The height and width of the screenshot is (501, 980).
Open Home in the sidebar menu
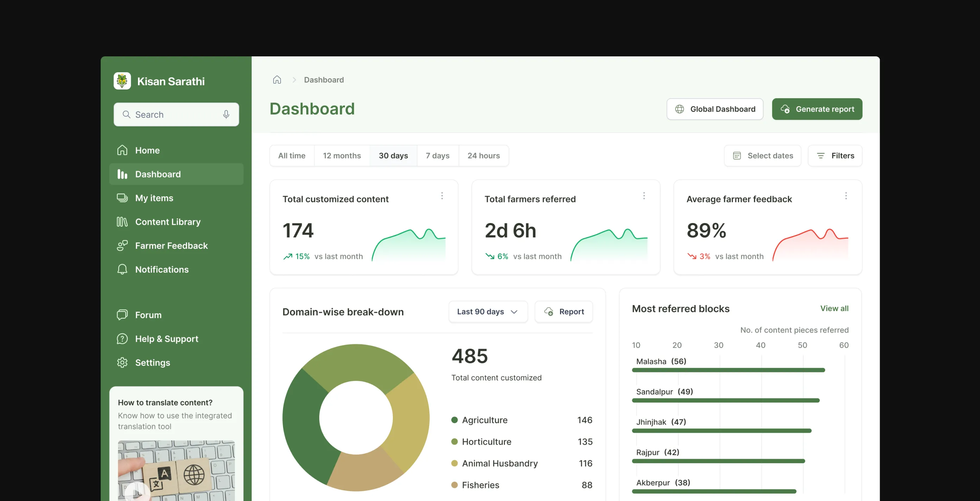coord(176,150)
